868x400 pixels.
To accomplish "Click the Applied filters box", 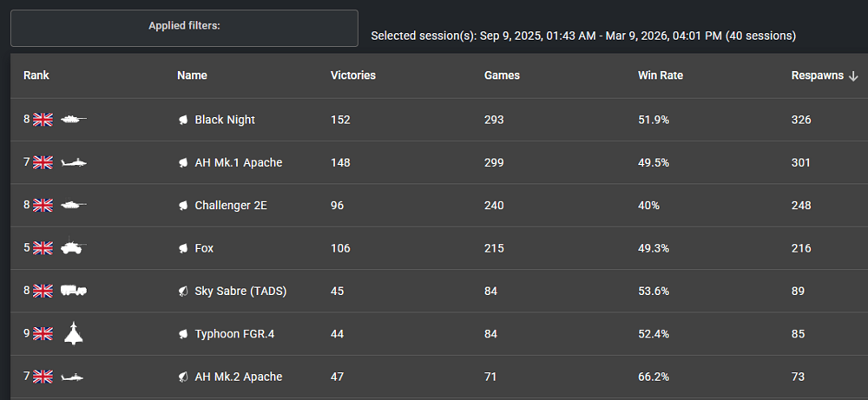I will tap(184, 28).
